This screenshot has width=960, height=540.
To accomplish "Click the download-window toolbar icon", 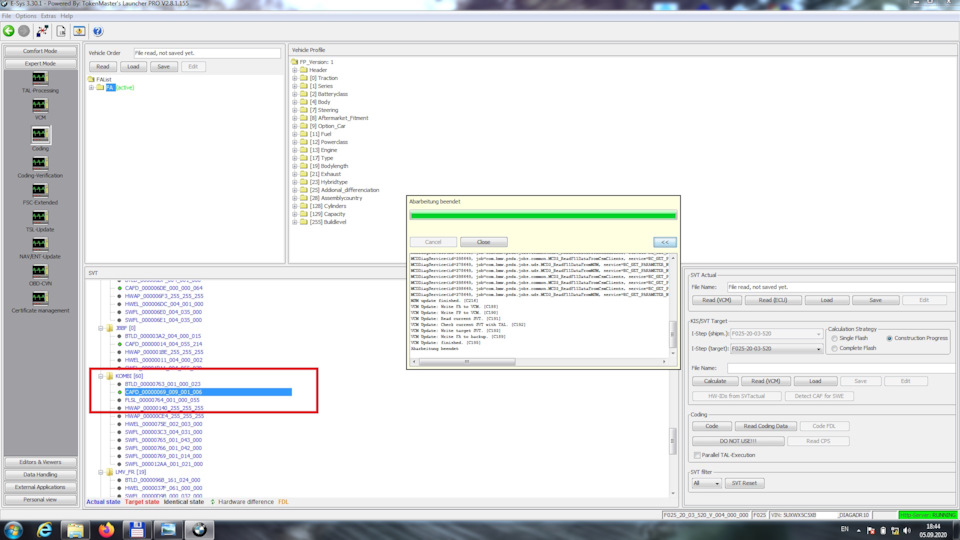I will pos(80,31).
